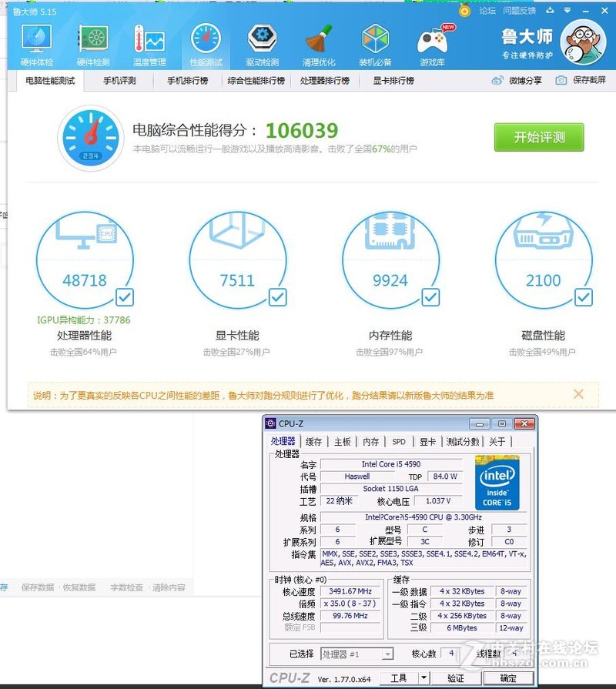Click the 确定 button in CPU-Z

click(x=508, y=677)
